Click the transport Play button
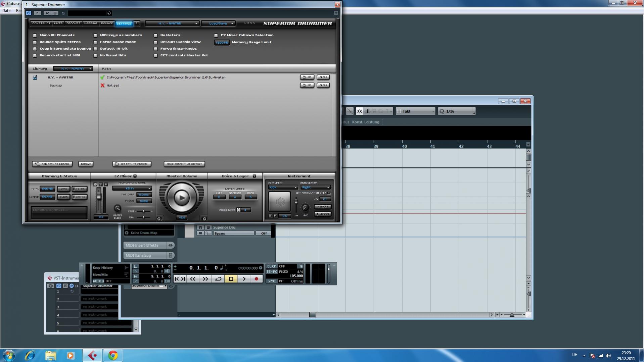Image resolution: width=644 pixels, height=362 pixels. pyautogui.click(x=244, y=279)
